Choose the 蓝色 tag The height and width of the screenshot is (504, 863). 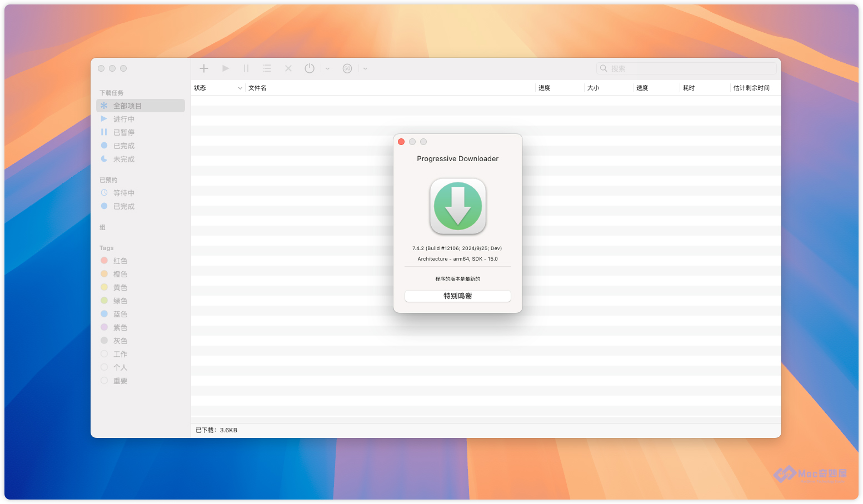point(141,314)
